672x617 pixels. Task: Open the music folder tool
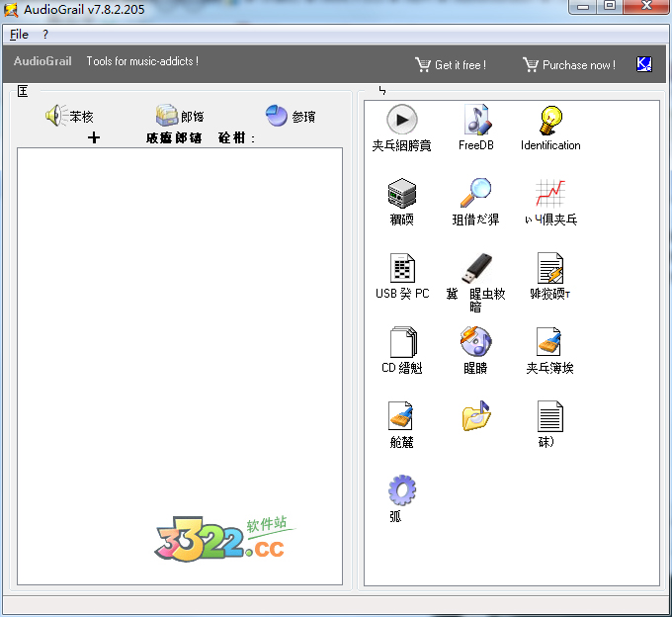pos(475,416)
